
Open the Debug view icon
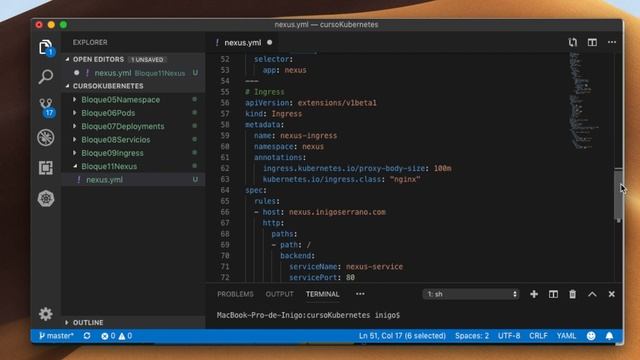[46, 138]
